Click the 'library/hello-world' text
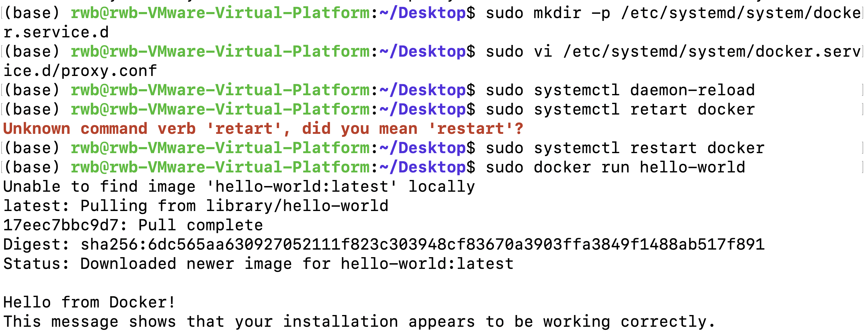Screen dimensions: 868x334 297,206
